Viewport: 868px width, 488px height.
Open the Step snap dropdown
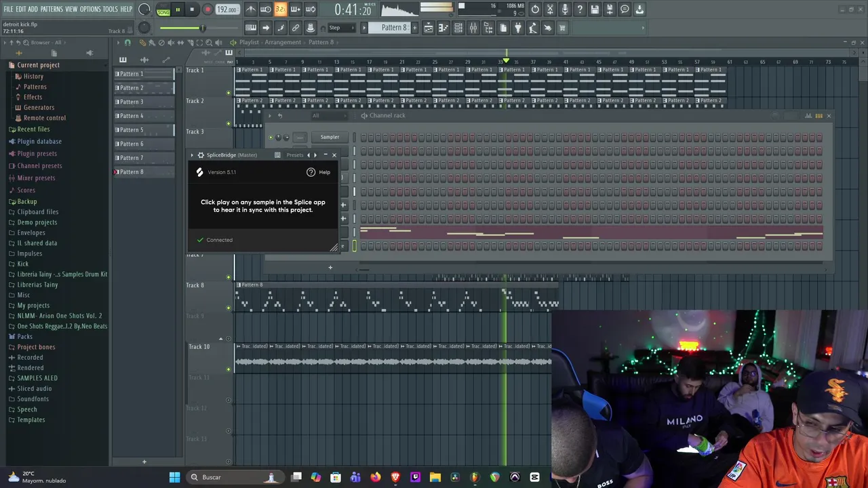tap(342, 28)
